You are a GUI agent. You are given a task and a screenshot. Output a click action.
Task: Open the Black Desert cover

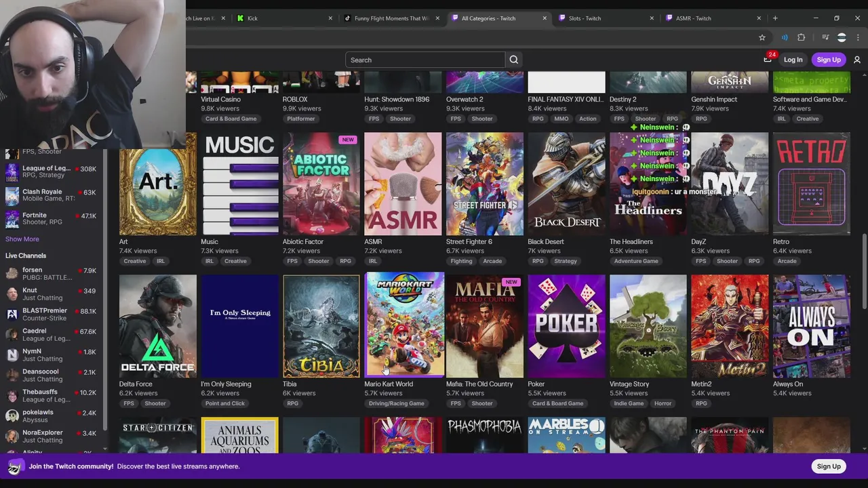coord(566,184)
